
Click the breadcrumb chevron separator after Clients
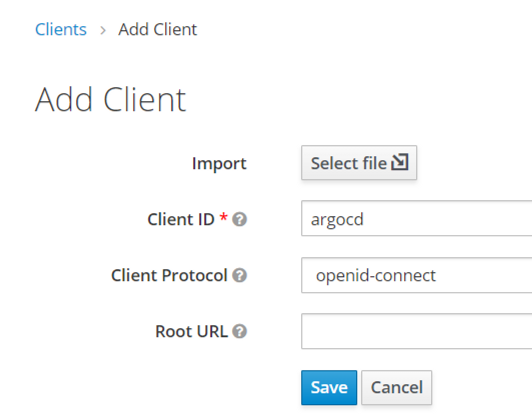pyautogui.click(x=103, y=30)
